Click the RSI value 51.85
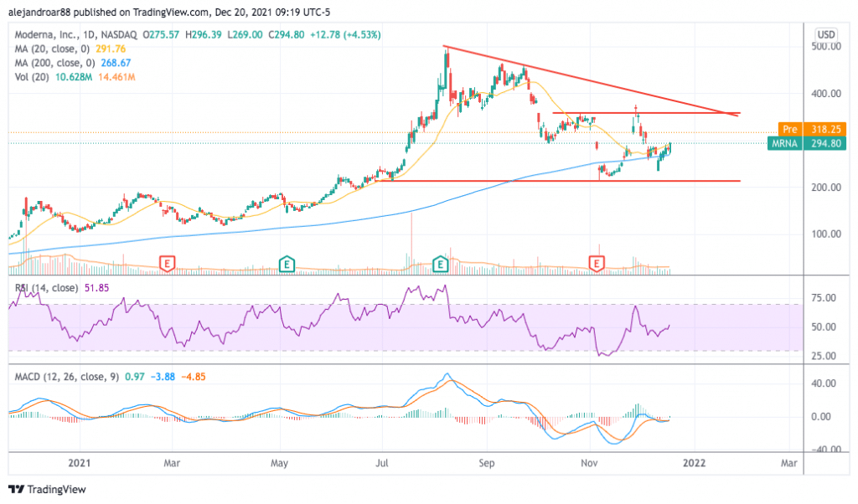This screenshot has height=504, width=858. tap(96, 287)
